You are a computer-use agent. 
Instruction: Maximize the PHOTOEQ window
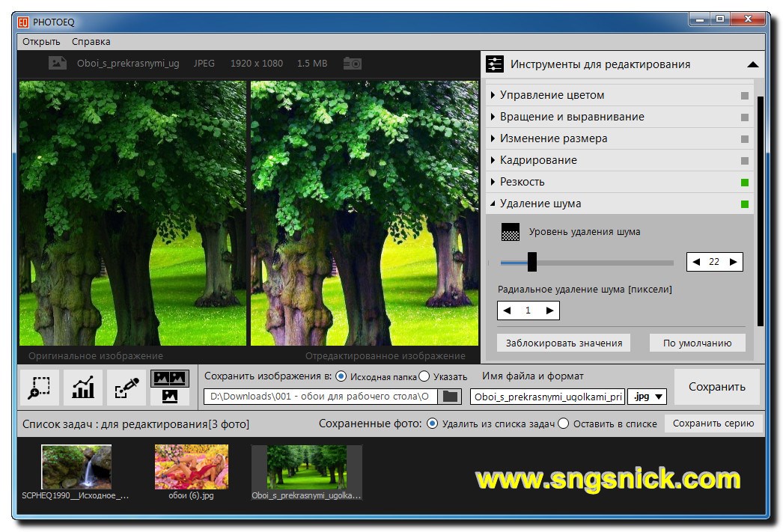(x=719, y=19)
